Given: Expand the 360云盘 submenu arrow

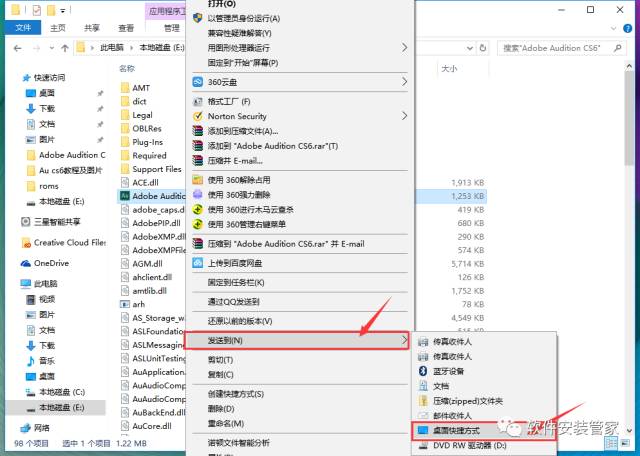Looking at the screenshot, I should (x=404, y=81).
